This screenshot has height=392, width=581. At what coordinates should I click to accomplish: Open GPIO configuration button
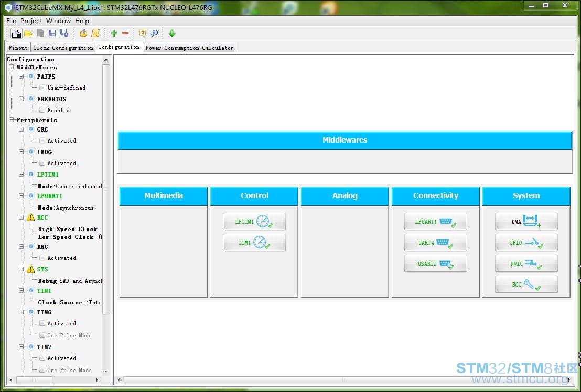point(526,243)
